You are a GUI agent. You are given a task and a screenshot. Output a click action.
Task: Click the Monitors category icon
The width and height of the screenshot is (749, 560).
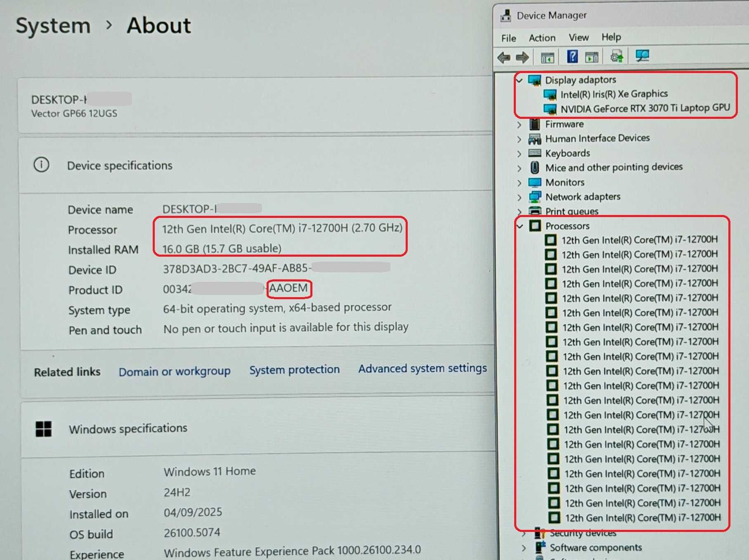tap(535, 182)
